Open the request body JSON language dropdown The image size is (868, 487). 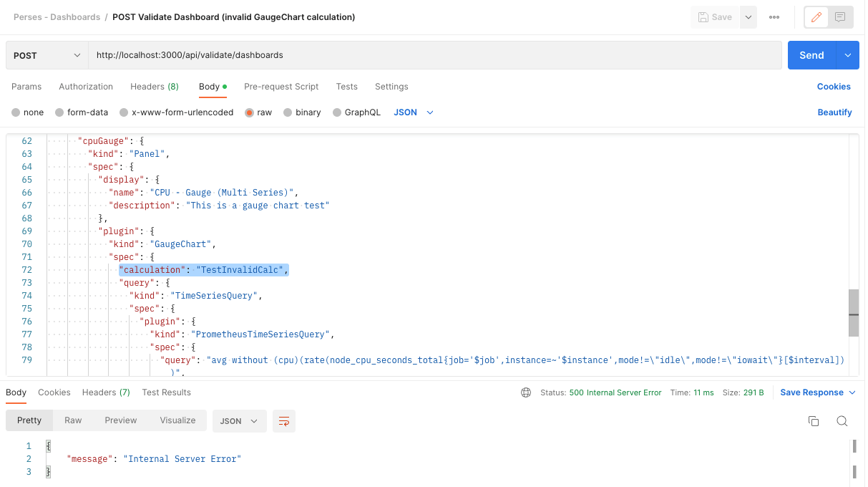point(414,112)
